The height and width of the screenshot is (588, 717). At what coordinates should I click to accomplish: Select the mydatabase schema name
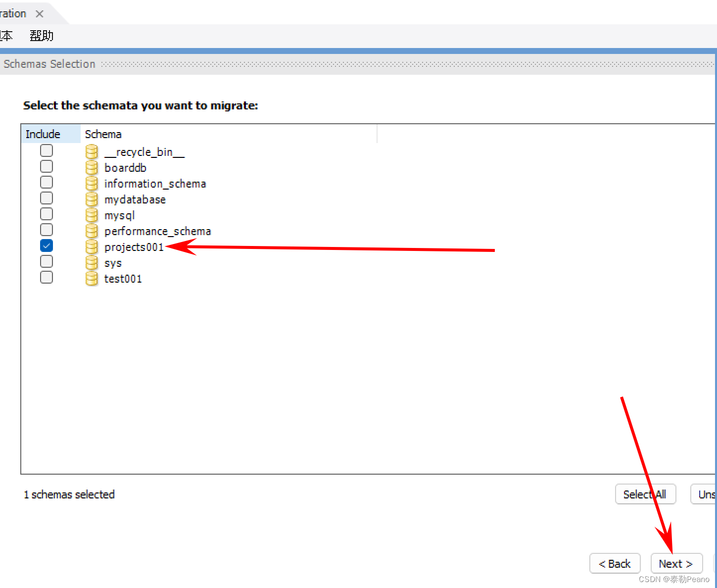coord(135,200)
